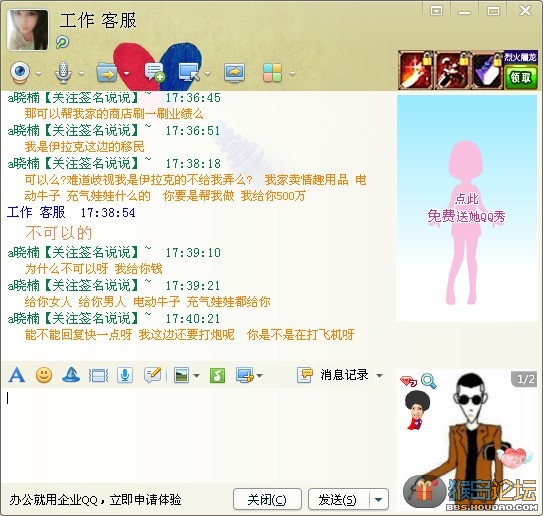Viewport: 543px width, 516px height.
Task: Click the gift box icon at bottom right
Action: (425, 491)
